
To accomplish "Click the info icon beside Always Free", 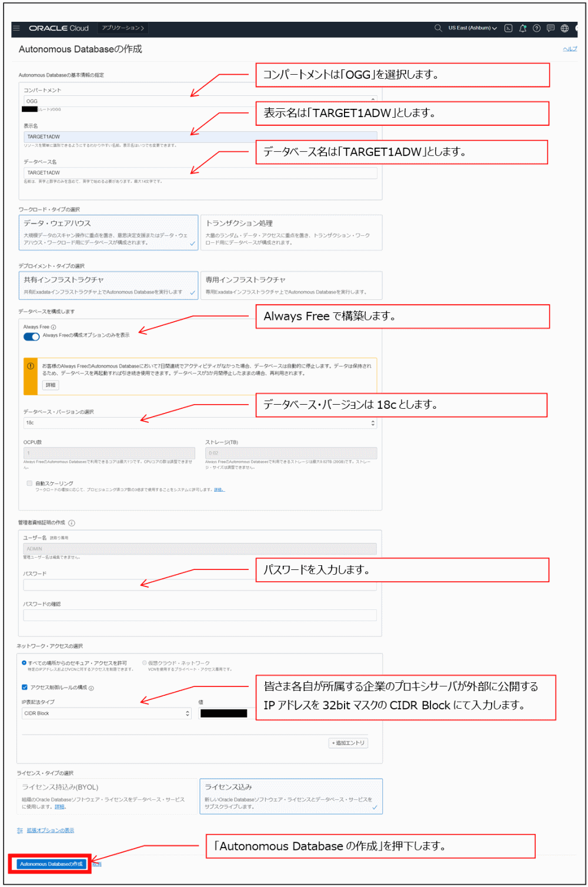I will coord(54,327).
